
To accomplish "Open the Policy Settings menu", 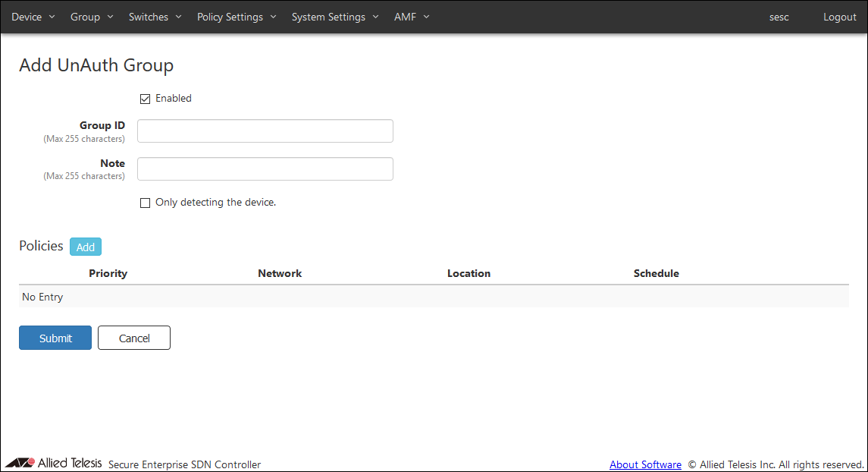I will pyautogui.click(x=237, y=17).
